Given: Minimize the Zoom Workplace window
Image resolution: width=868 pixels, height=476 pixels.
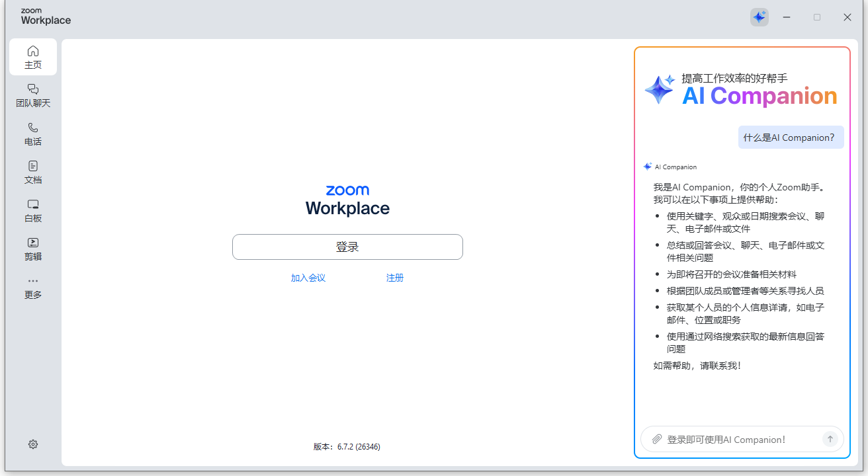Looking at the screenshot, I should tap(787, 17).
